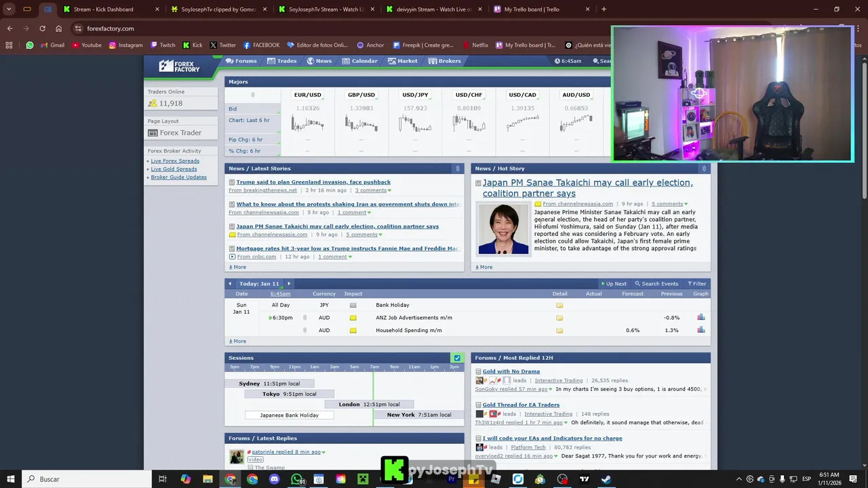The image size is (868, 488).
Task: Show more of the Hot Story
Action: pos(484,267)
